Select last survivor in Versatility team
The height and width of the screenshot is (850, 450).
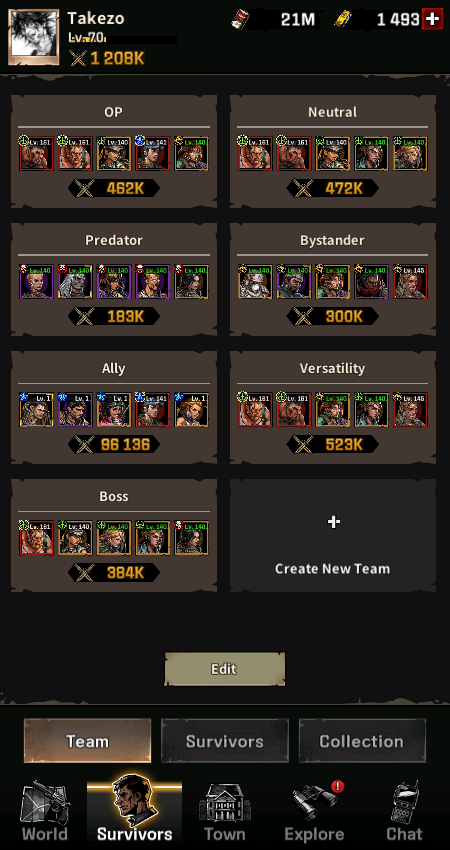pos(410,410)
